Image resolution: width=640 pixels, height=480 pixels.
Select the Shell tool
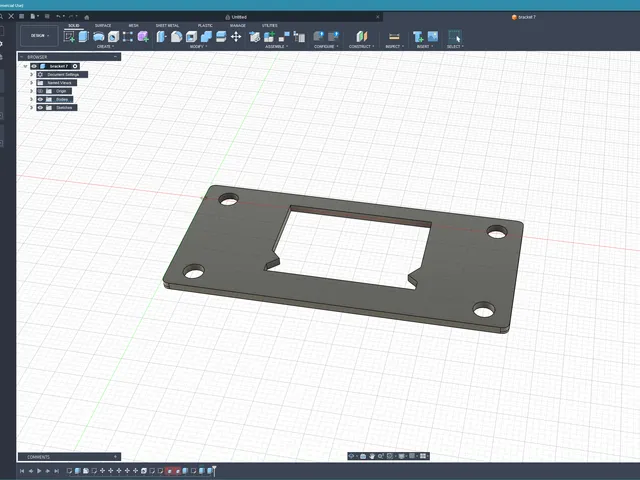coord(191,37)
